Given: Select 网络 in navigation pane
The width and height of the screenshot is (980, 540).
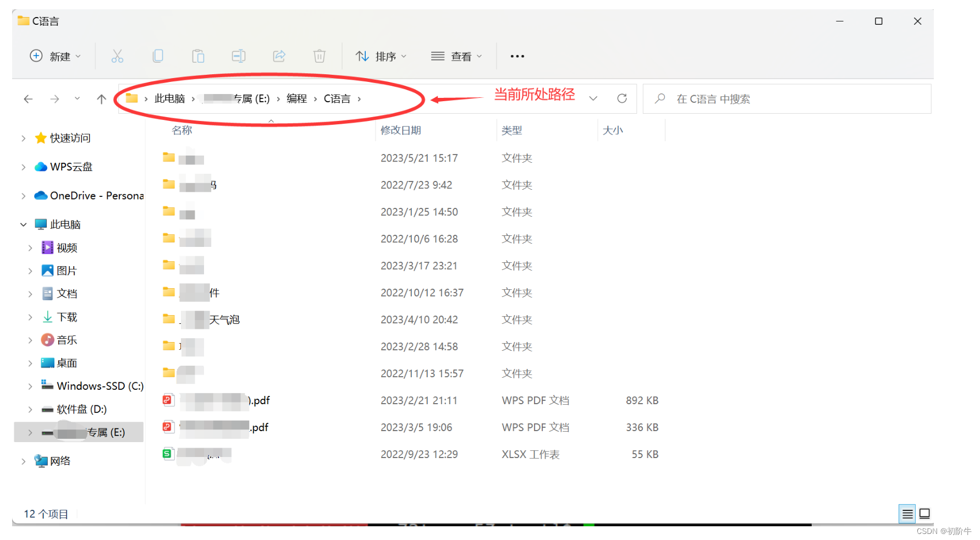Looking at the screenshot, I should coord(53,461).
